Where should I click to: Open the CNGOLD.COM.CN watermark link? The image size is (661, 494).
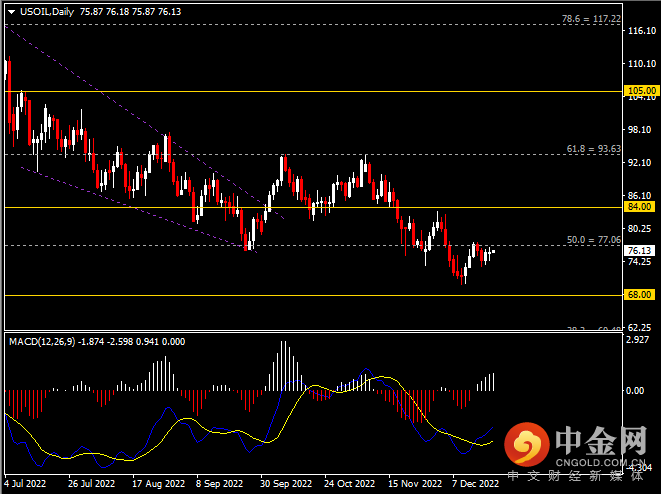(x=599, y=462)
